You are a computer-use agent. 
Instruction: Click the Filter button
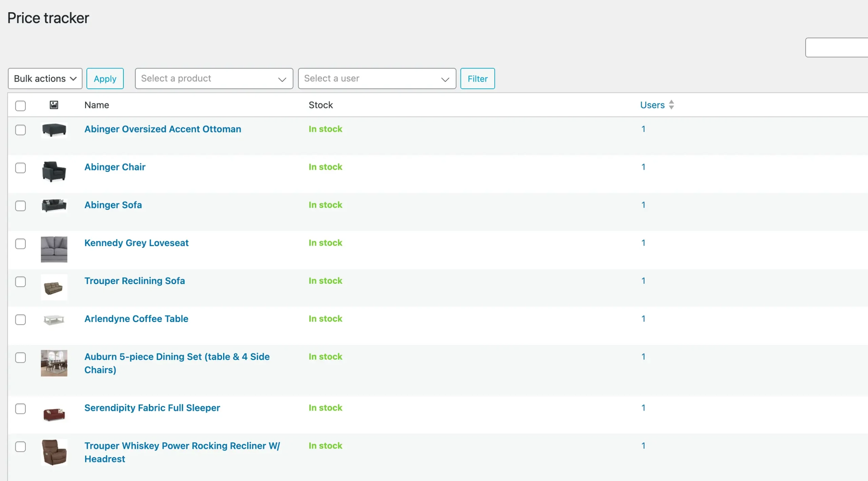477,78
